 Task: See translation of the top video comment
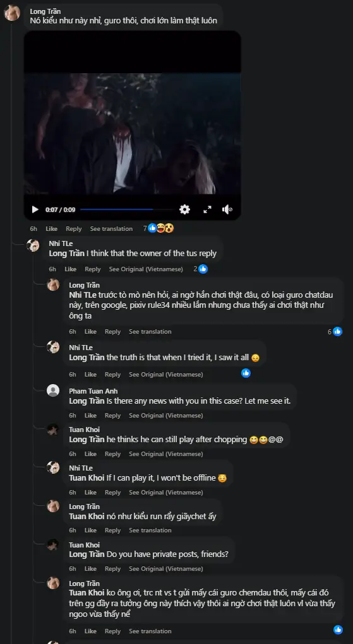pos(112,229)
